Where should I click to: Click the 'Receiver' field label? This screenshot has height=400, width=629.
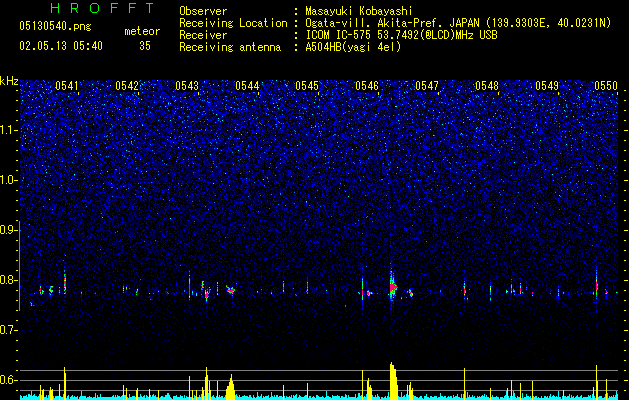203,35
